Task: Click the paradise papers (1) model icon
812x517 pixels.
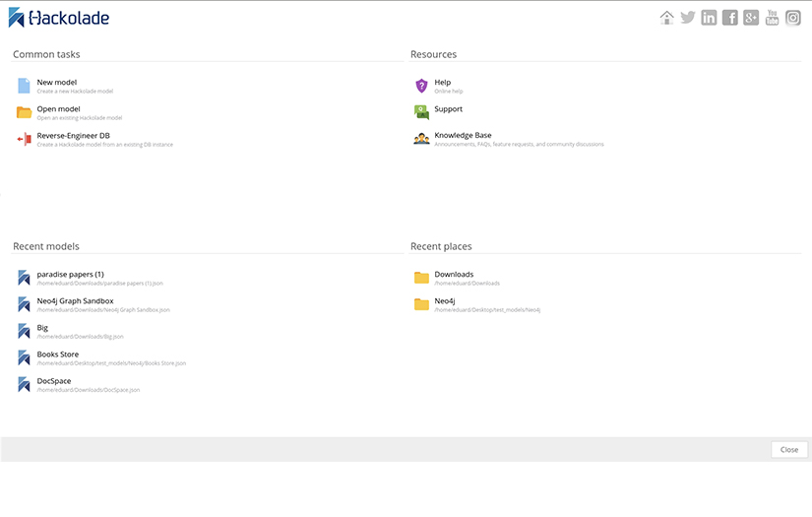Action: coord(24,278)
